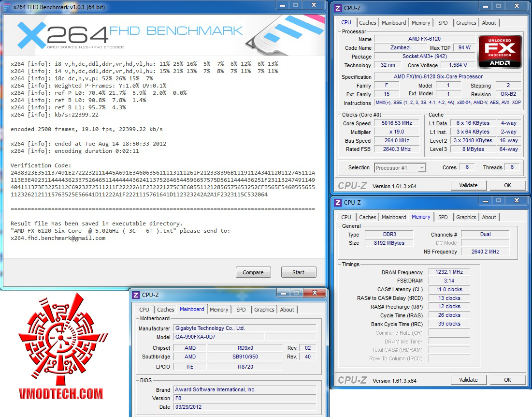Click the Zambezi code name field
This screenshot has height=417, width=532.
click(x=401, y=48)
